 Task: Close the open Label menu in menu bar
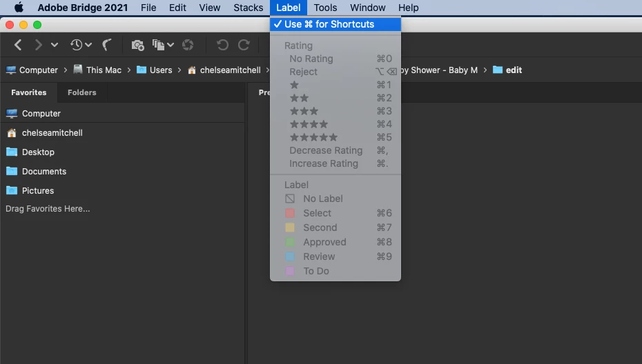pos(289,8)
